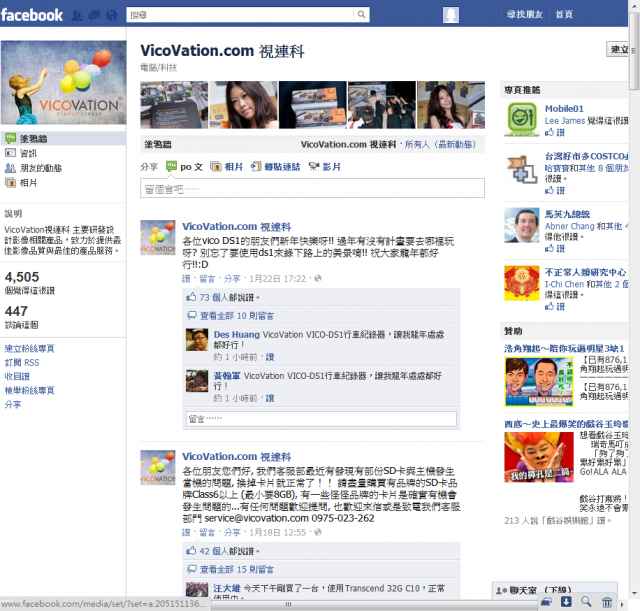Open the fifth photo thumbnail

click(x=451, y=105)
